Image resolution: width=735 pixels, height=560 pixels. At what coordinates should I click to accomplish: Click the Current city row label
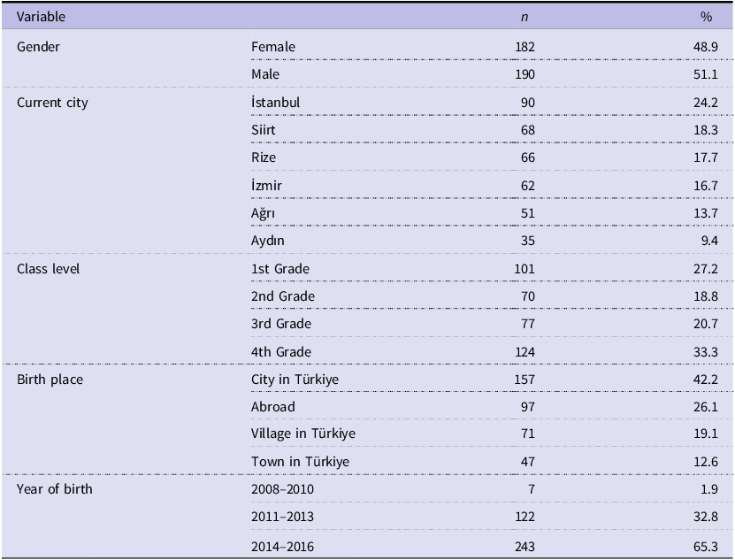tap(53, 102)
